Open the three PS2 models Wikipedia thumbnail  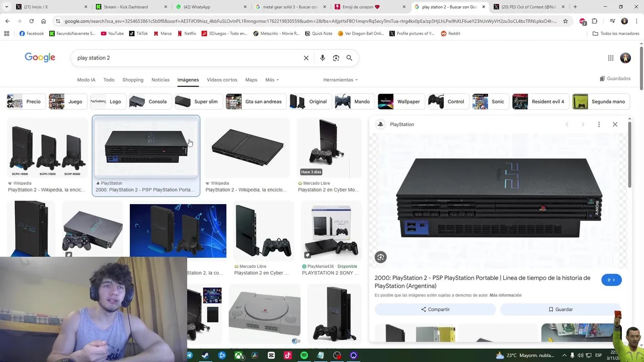pyautogui.click(x=47, y=148)
